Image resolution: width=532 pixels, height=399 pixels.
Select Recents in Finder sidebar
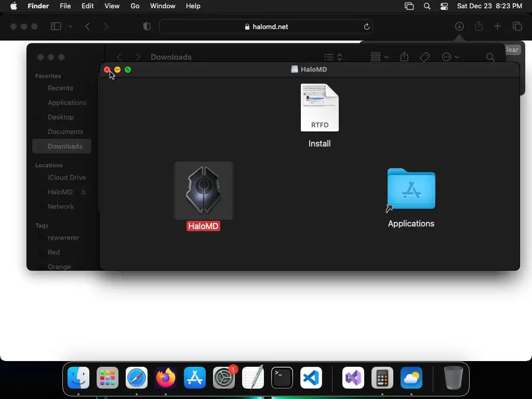pyautogui.click(x=62, y=88)
